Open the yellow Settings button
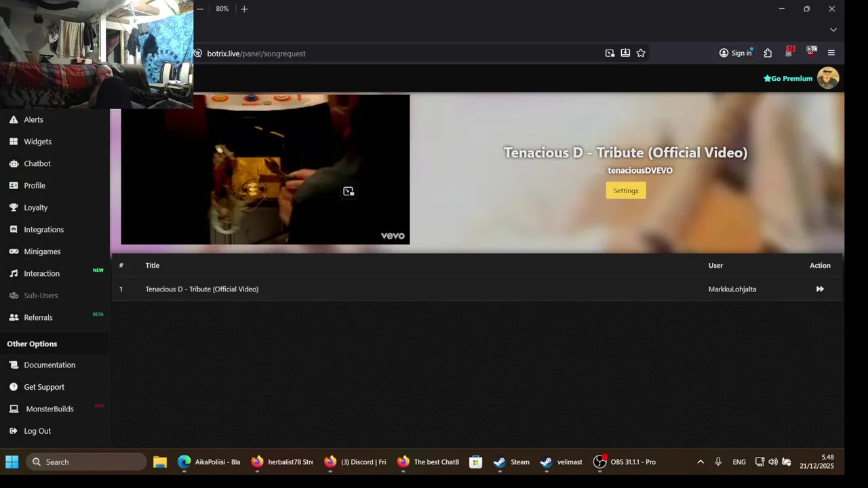 click(626, 190)
